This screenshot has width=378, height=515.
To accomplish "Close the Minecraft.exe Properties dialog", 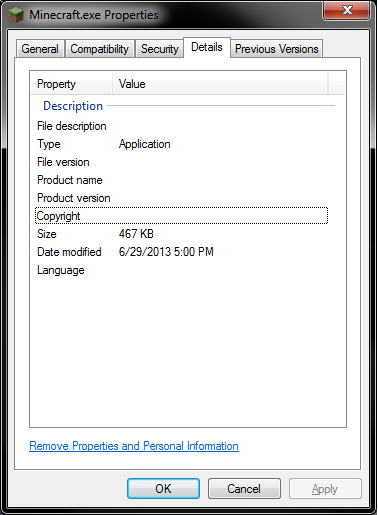I will click(347, 10).
